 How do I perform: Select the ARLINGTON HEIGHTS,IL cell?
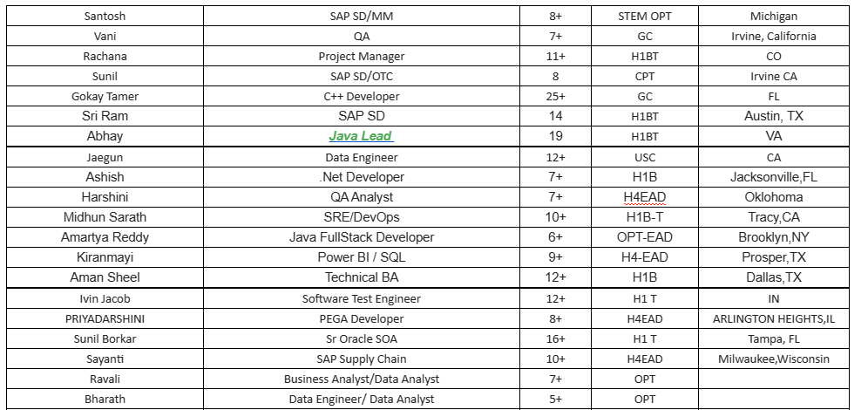[x=773, y=318]
